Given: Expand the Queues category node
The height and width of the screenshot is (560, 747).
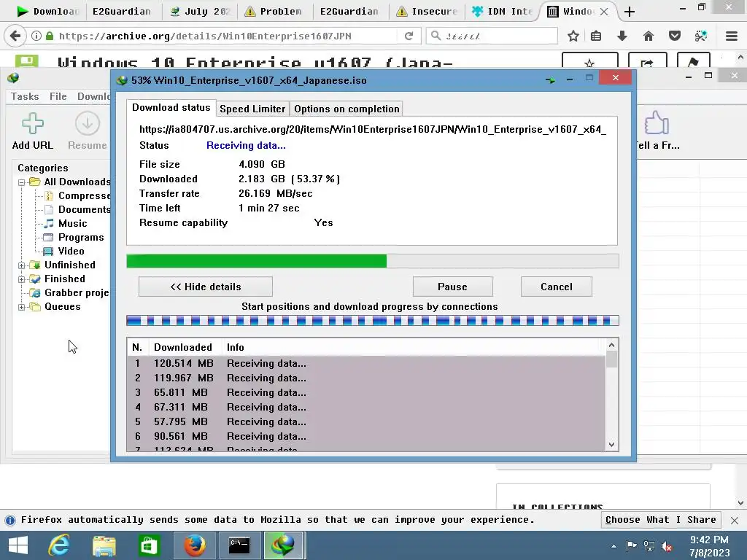Looking at the screenshot, I should click(x=21, y=307).
